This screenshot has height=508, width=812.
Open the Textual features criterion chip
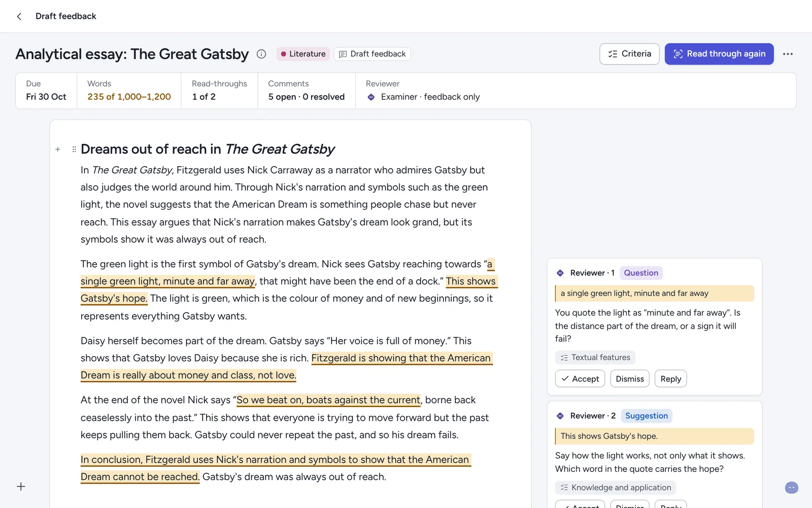tap(595, 358)
